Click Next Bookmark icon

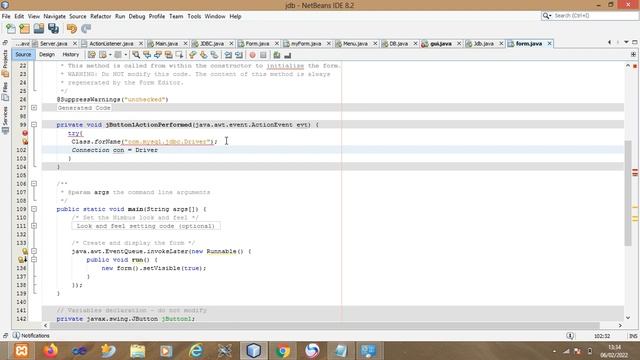(203, 55)
